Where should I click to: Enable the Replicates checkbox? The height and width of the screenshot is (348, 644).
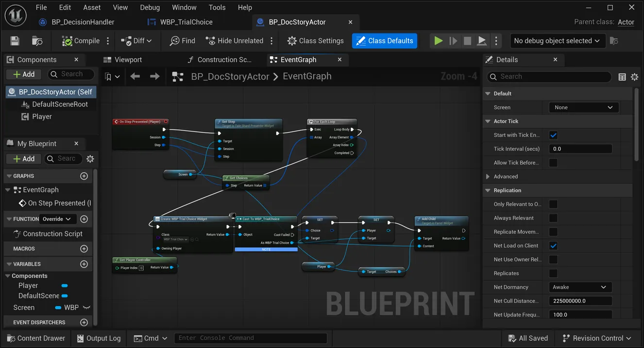553,273
